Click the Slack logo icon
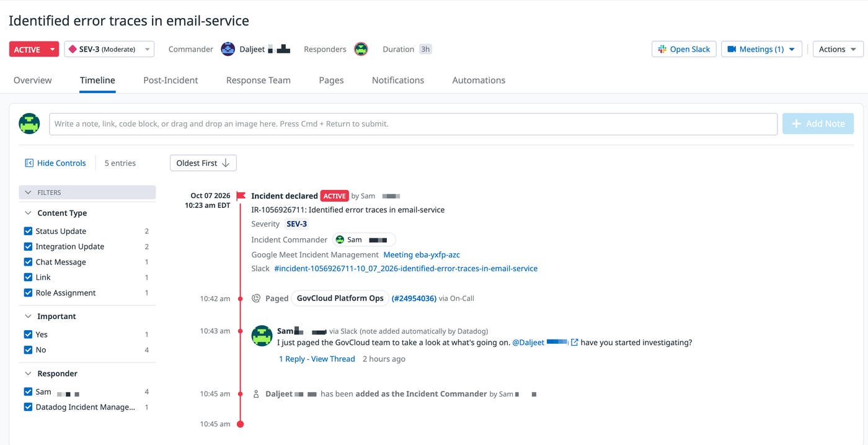 tap(662, 49)
